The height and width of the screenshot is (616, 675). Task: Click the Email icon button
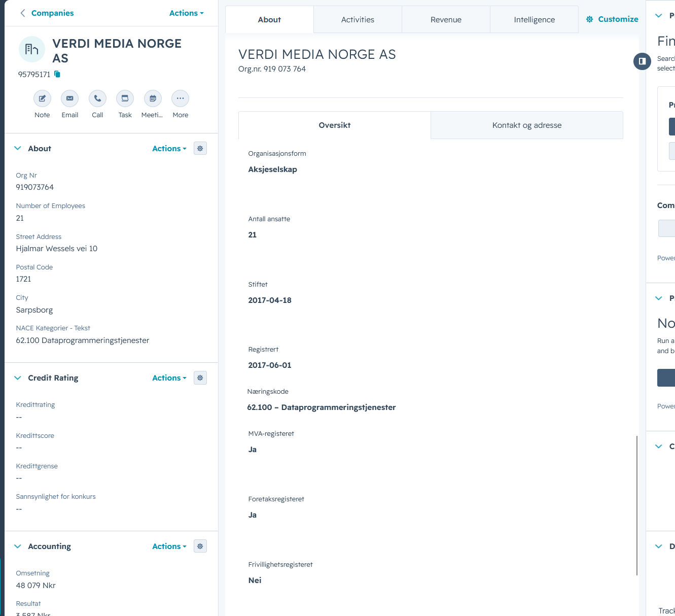click(70, 98)
